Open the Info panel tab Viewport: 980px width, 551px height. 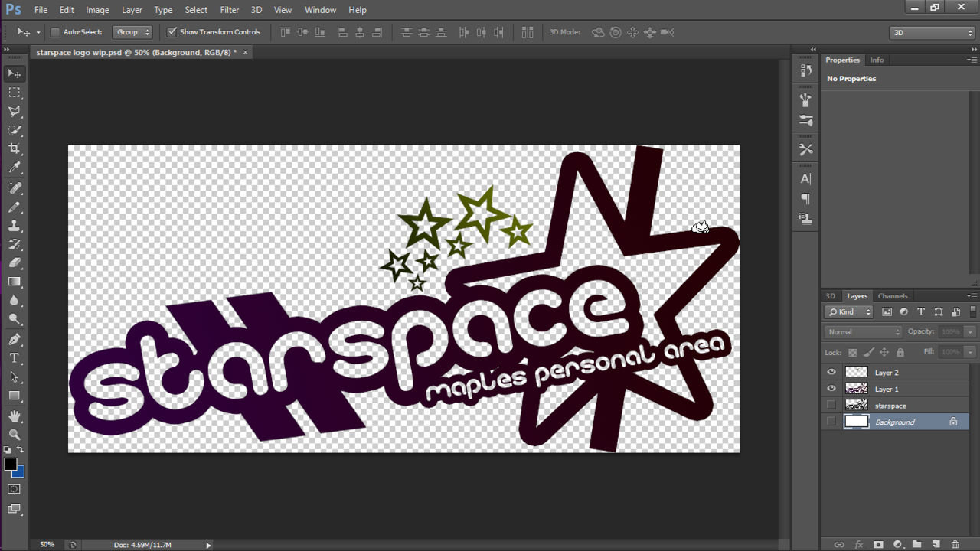point(877,60)
